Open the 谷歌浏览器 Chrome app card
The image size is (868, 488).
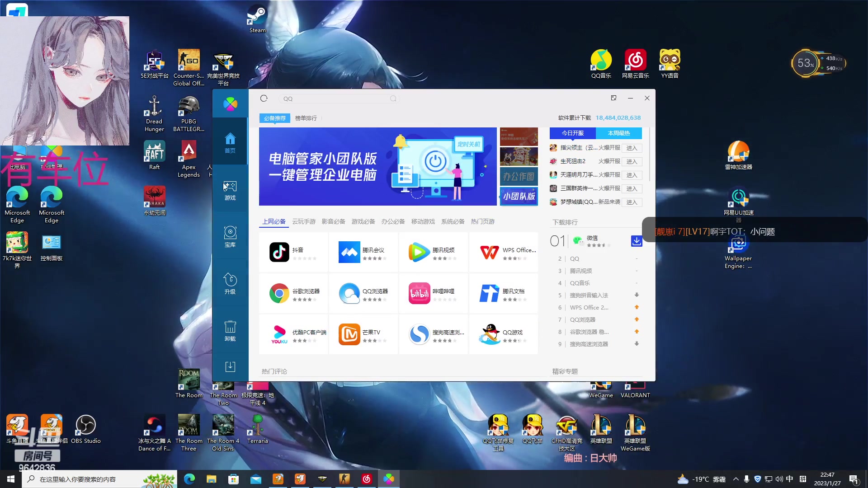[x=293, y=293]
